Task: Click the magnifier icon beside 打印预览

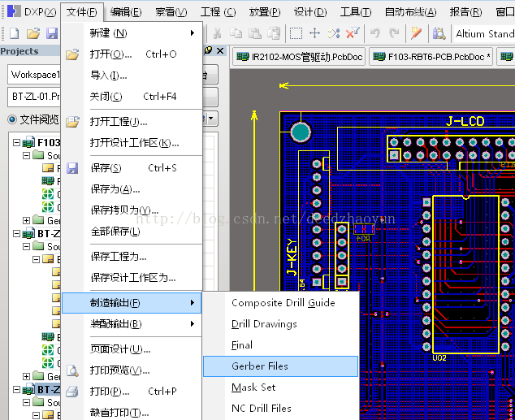Action: click(72, 370)
